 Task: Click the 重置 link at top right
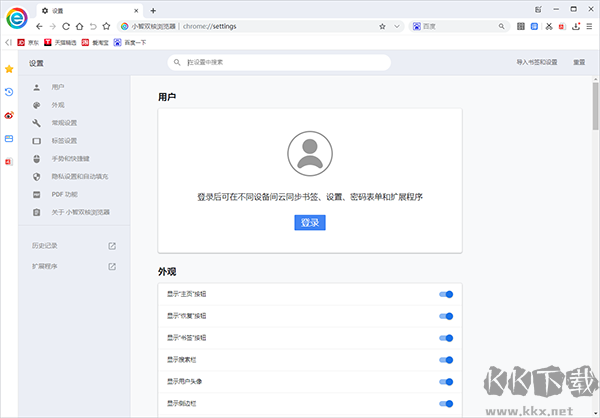pyautogui.click(x=579, y=62)
